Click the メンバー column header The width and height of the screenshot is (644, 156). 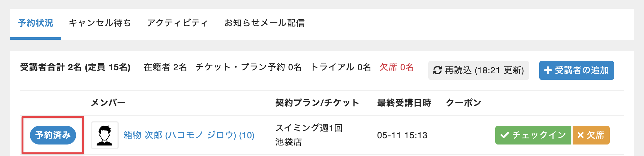[x=108, y=103]
